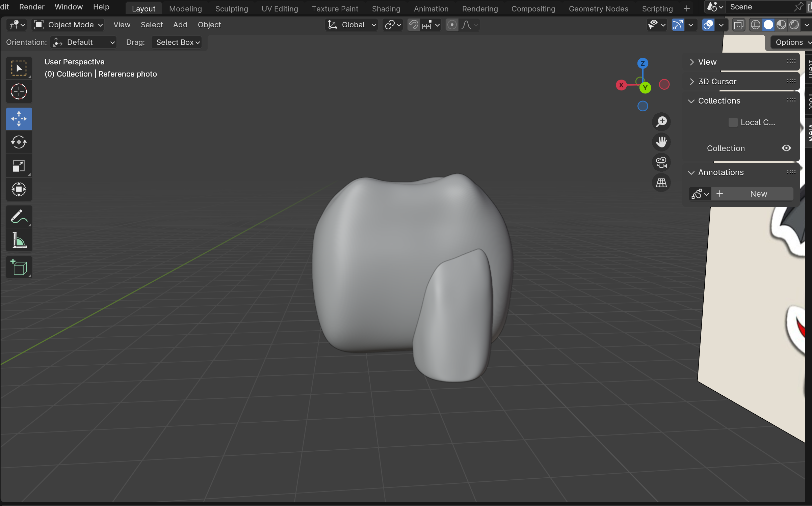
Task: Click the zoom magnifier viewport button
Action: click(x=661, y=122)
